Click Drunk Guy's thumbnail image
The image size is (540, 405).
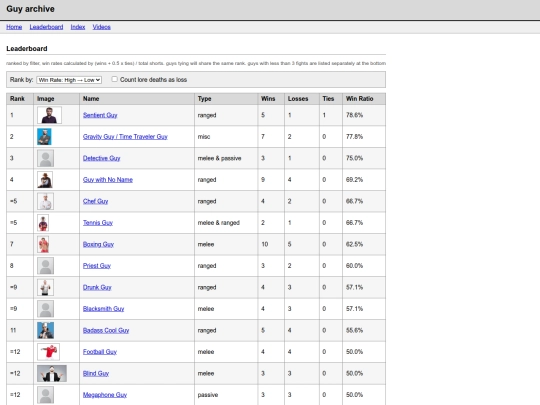[45, 287]
